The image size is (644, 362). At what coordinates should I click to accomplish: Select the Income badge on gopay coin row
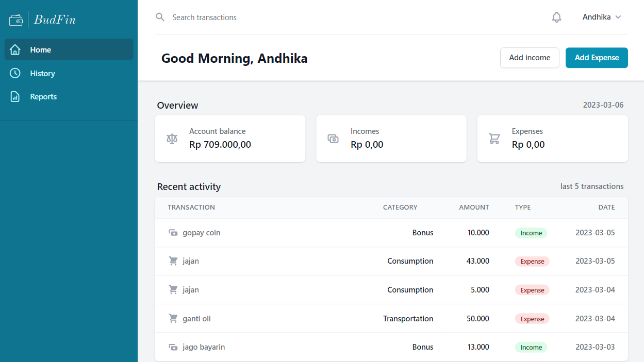coord(531,233)
